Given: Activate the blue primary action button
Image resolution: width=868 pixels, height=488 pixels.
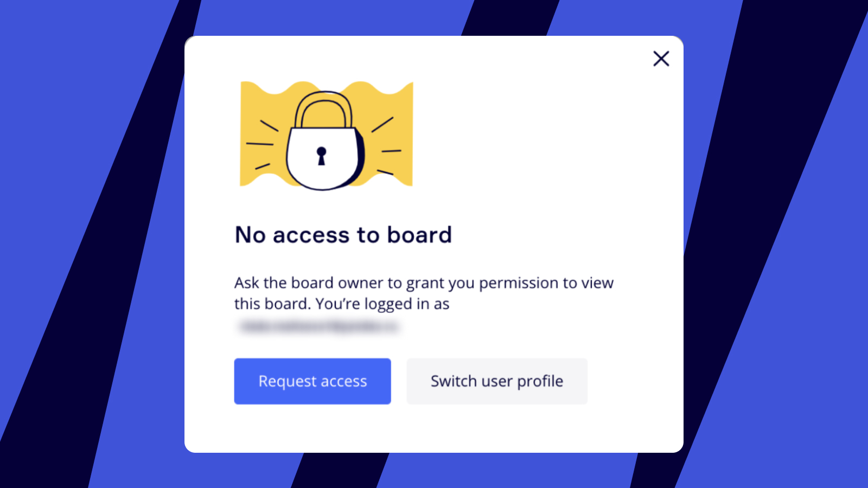Looking at the screenshot, I should pos(312,381).
